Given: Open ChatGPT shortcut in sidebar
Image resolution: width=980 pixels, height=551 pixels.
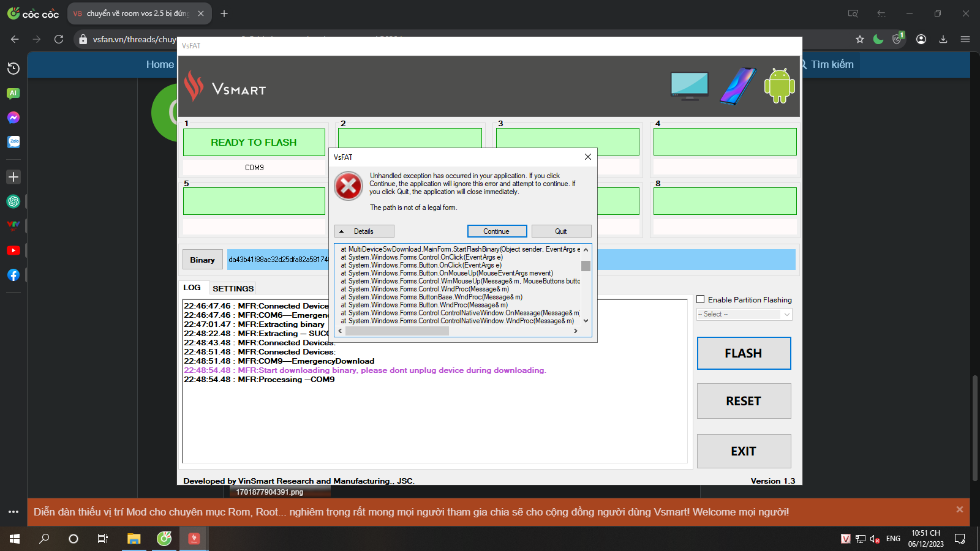Looking at the screenshot, I should (13, 201).
